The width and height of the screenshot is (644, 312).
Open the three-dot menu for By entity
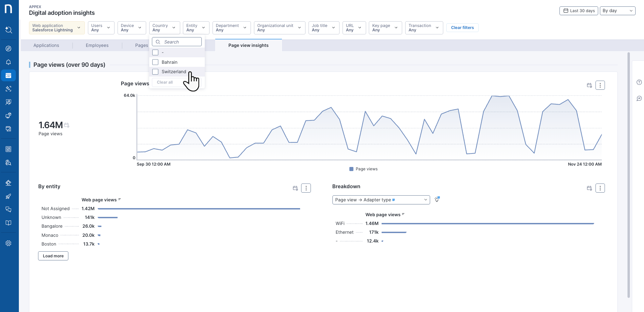click(x=306, y=188)
